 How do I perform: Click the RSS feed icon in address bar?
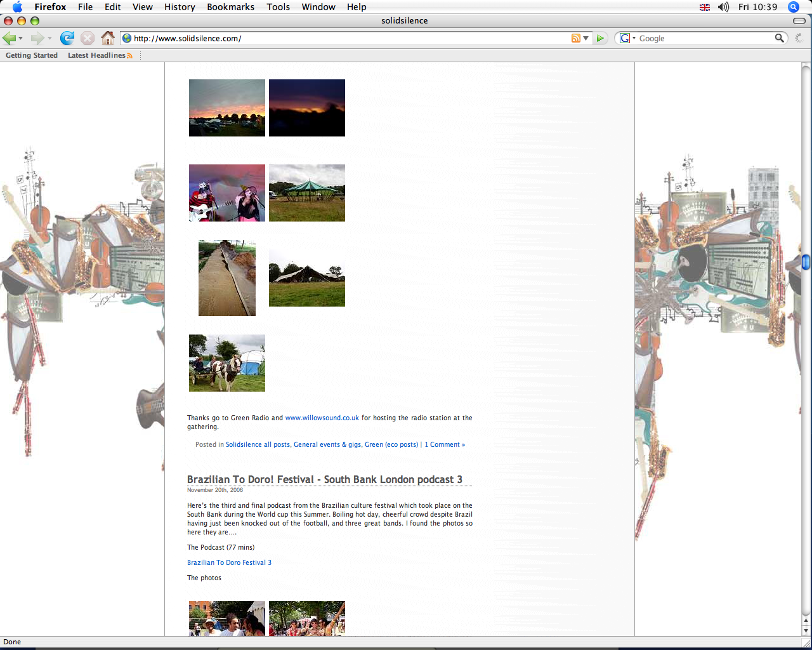(x=575, y=38)
